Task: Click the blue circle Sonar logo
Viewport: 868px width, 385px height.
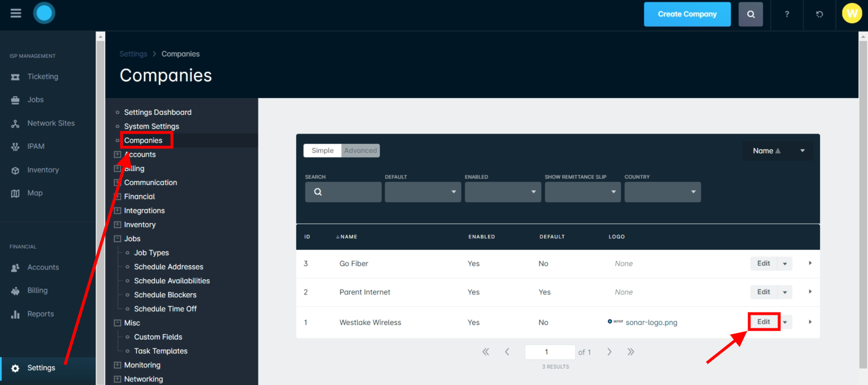Action: click(x=44, y=13)
